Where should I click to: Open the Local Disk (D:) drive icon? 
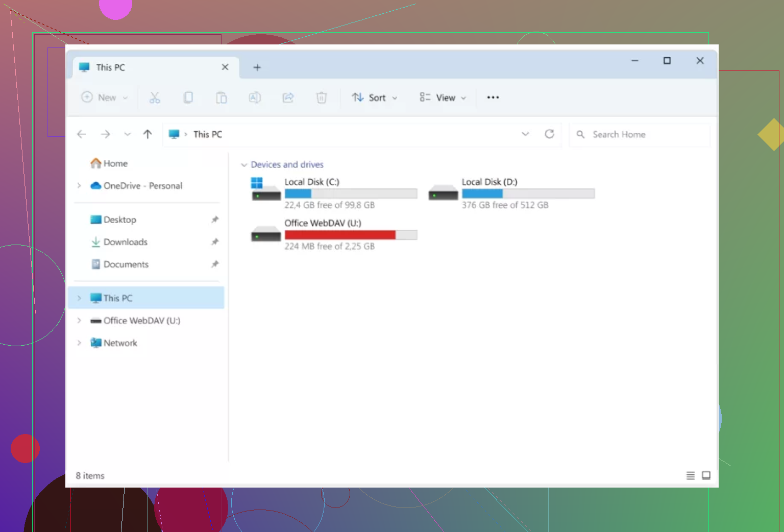tap(443, 193)
